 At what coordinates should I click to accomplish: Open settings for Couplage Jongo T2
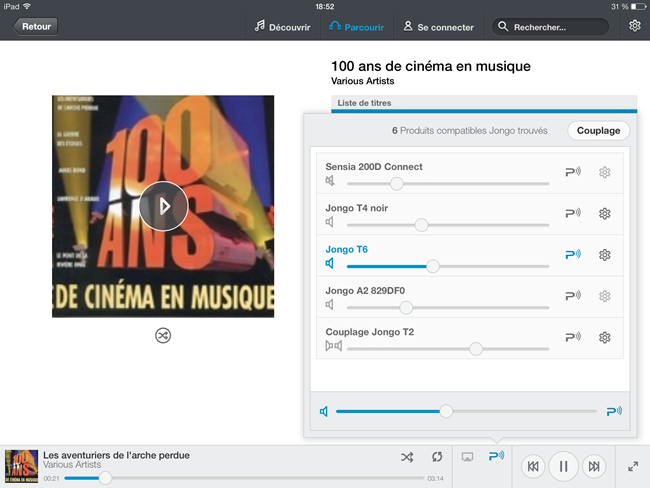604,337
